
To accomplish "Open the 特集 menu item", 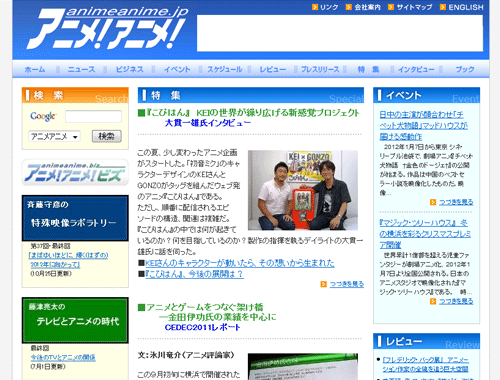I will pos(368,69).
